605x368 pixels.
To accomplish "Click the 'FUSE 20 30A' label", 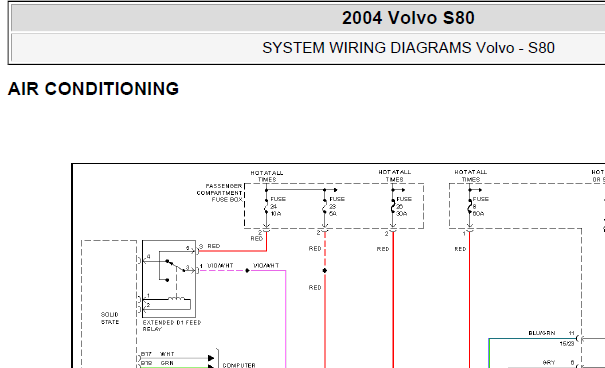I will click(404, 206).
